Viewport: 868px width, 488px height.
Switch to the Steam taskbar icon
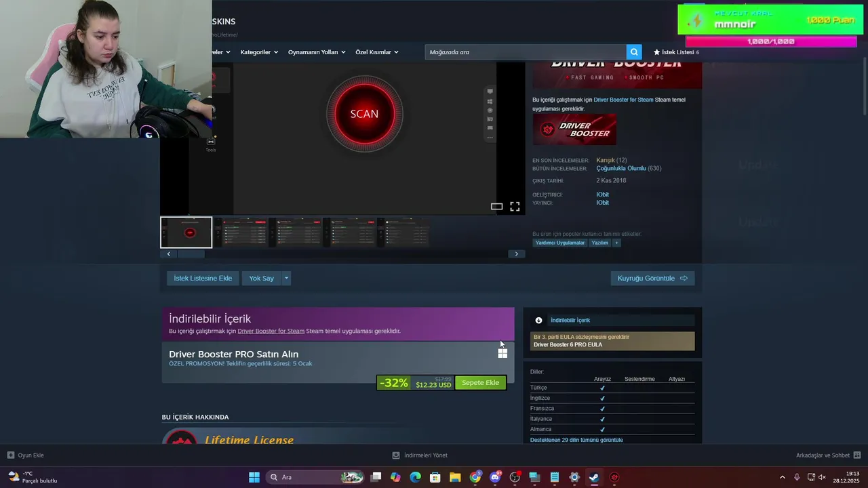594,477
